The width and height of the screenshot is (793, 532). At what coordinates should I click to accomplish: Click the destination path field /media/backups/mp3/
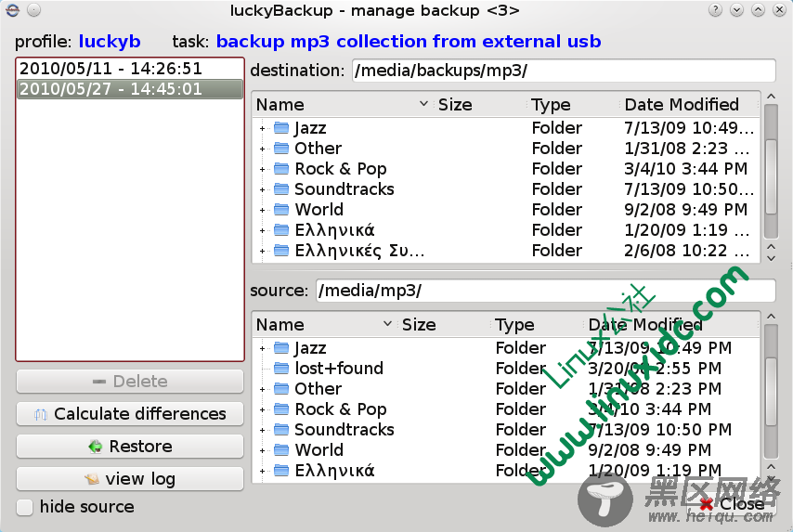tap(564, 71)
